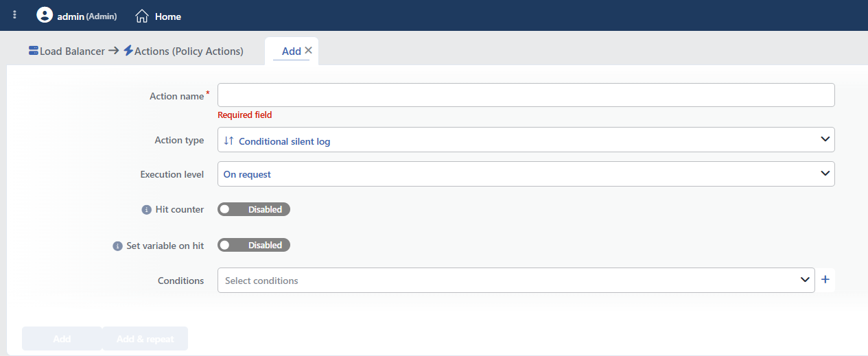868x356 pixels.
Task: Click the Hit counter label
Action: [180, 210]
